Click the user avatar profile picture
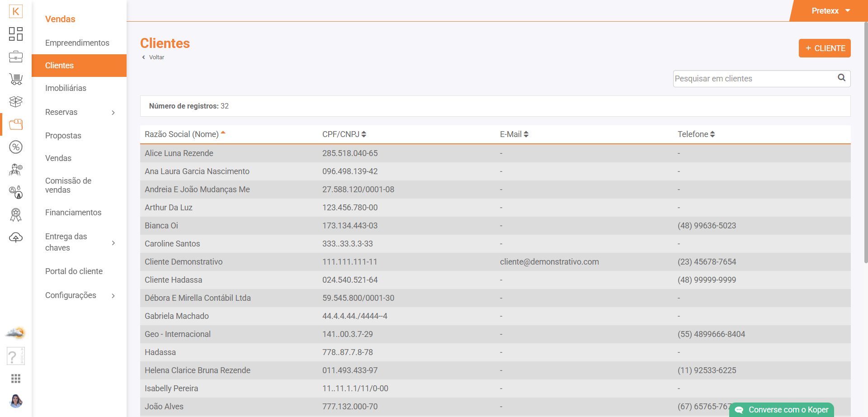The image size is (868, 417). [16, 401]
